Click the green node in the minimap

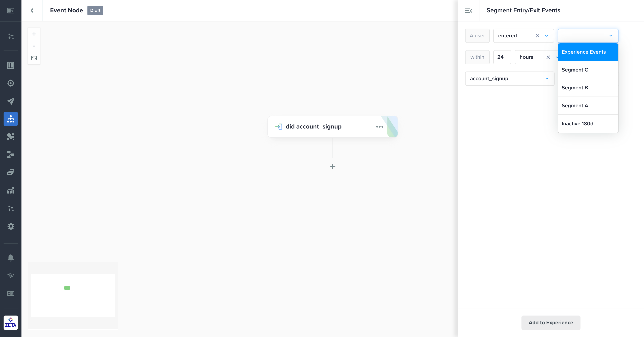click(67, 288)
